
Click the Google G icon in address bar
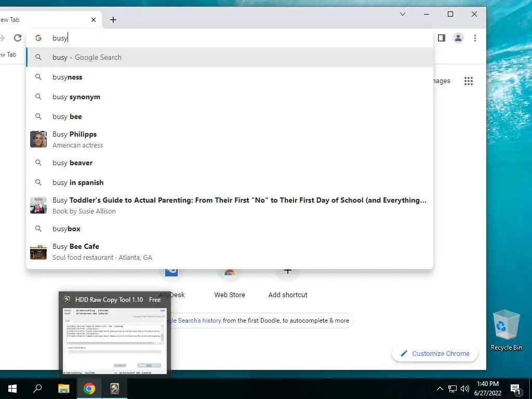click(x=38, y=38)
